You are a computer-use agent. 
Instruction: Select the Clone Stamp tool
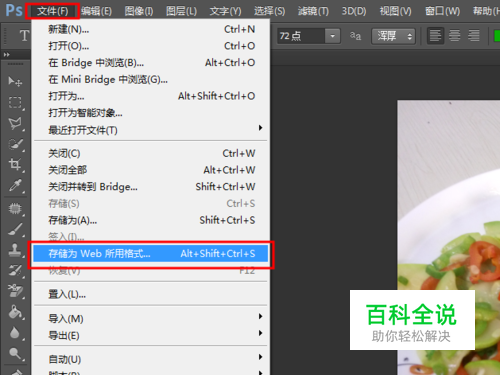point(15,250)
